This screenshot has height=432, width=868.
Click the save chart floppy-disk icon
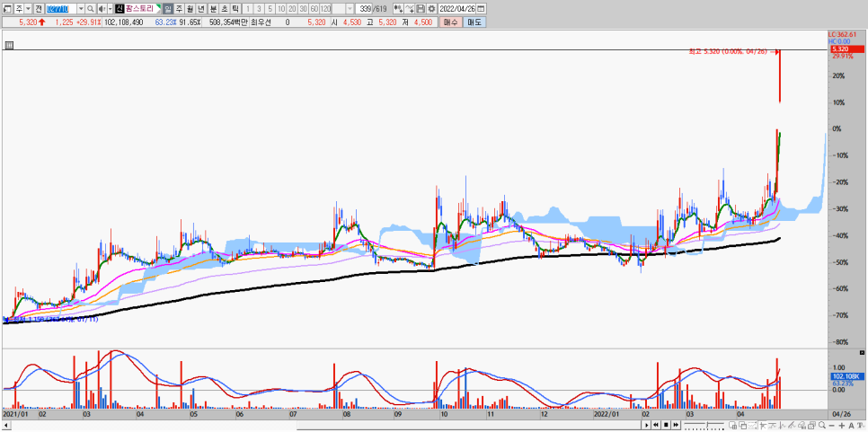pos(421,9)
